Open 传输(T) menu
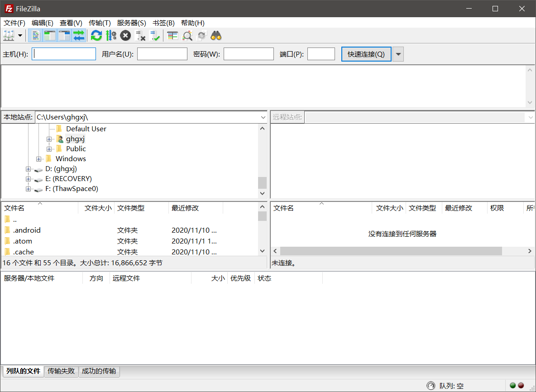The image size is (536, 392). tap(100, 23)
